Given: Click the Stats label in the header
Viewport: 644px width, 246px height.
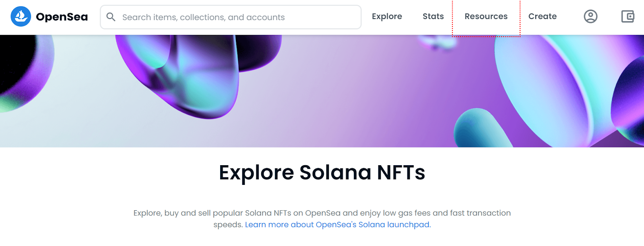Looking at the screenshot, I should coord(433,16).
